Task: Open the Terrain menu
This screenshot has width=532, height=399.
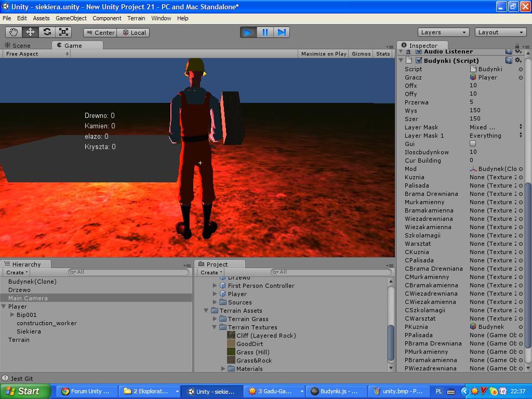Action: coord(136,18)
